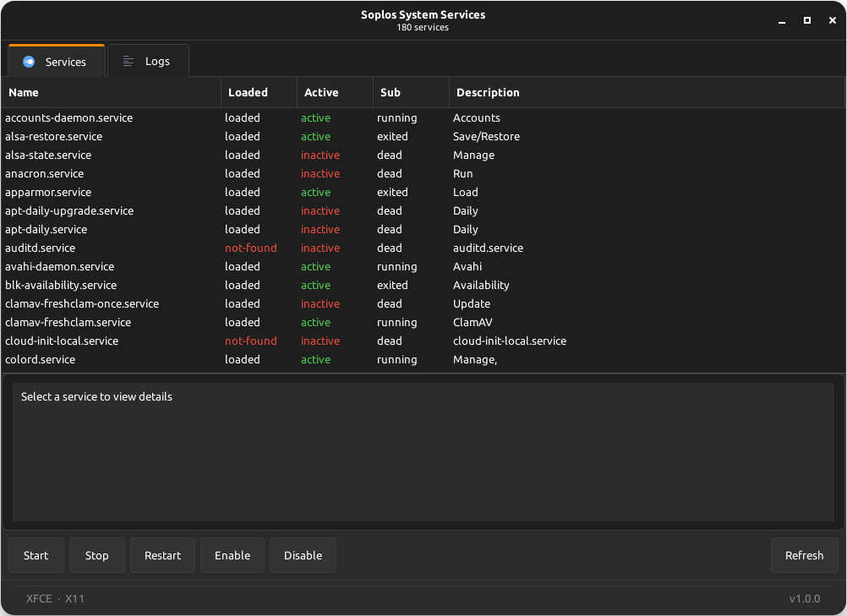Image resolution: width=847 pixels, height=616 pixels.
Task: Click auditd.service in the Name column
Action: coord(40,248)
